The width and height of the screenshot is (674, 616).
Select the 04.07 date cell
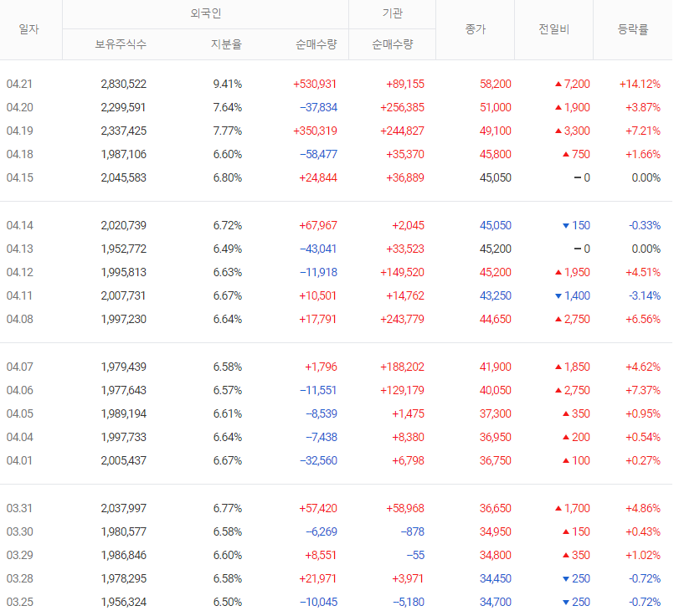[x=19, y=367]
